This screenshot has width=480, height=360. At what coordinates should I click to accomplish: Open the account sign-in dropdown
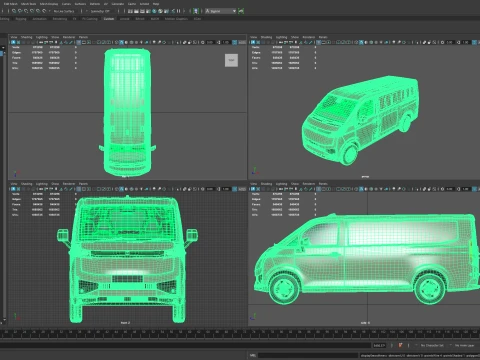[220, 11]
